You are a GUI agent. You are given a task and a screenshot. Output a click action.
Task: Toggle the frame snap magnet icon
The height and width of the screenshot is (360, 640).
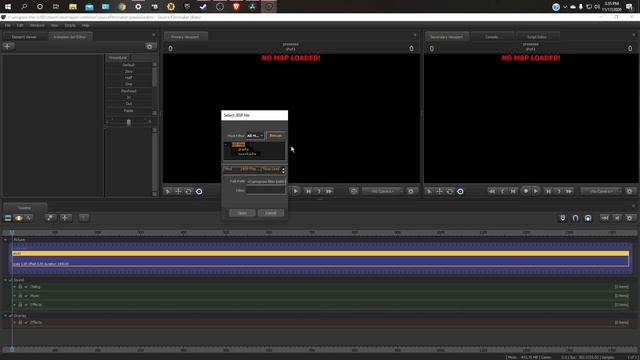point(576,218)
